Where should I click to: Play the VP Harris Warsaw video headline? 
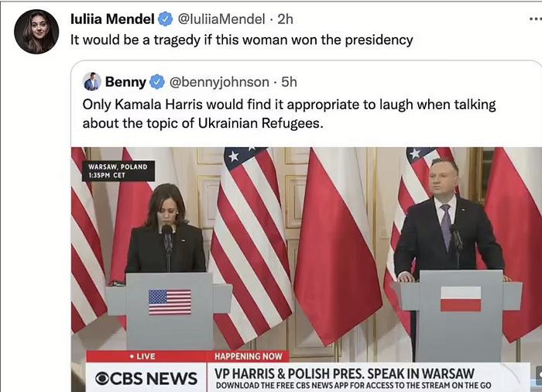(x=345, y=374)
